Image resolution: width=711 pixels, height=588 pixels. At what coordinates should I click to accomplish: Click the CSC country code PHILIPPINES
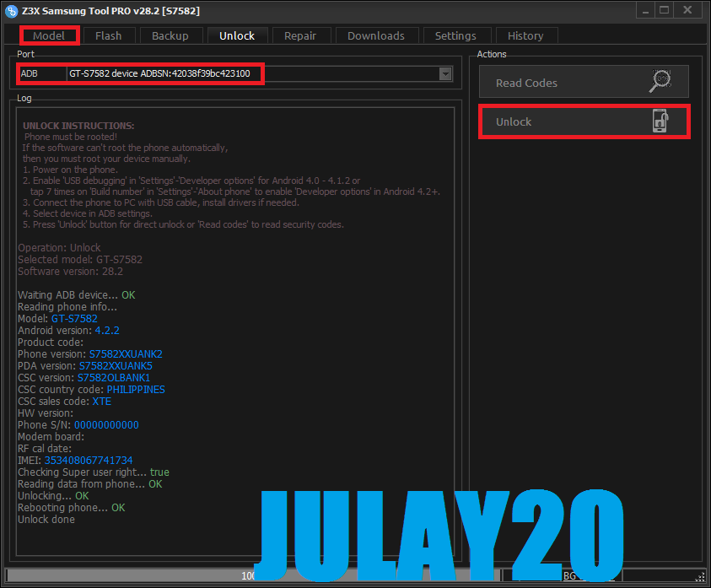tap(136, 390)
